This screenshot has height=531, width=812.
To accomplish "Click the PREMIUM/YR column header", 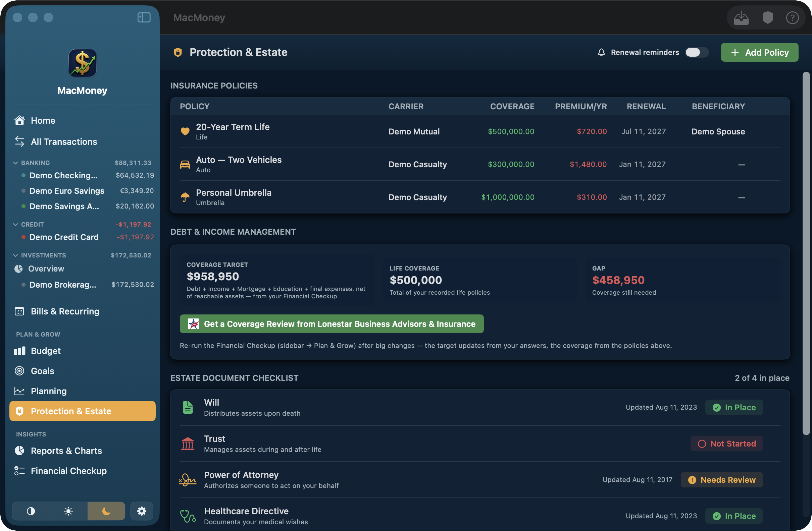I will [x=581, y=106].
